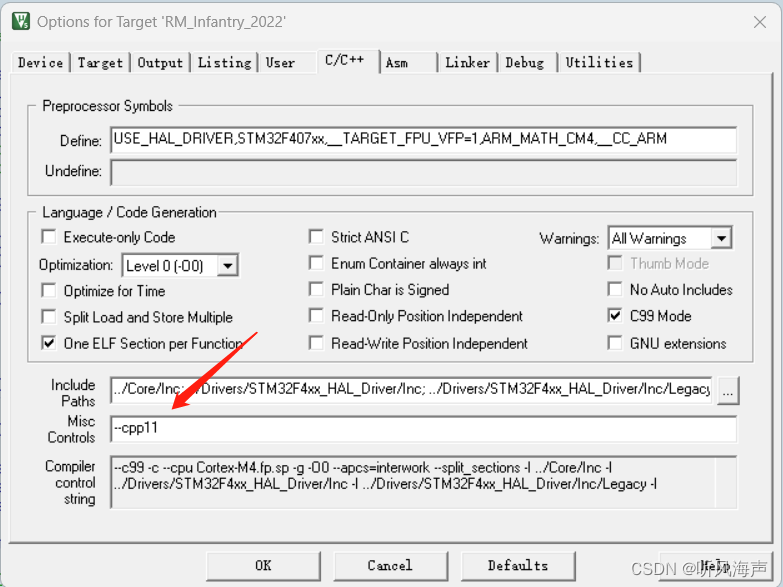Uncheck One ELF Section per Function

[49, 343]
